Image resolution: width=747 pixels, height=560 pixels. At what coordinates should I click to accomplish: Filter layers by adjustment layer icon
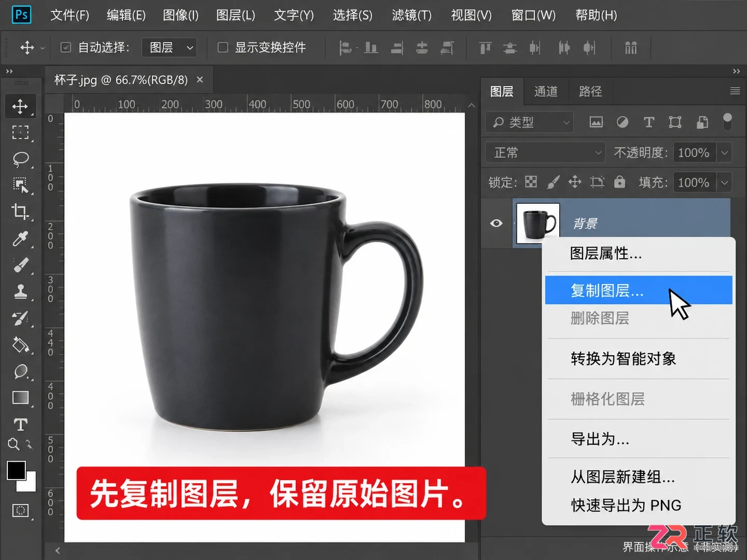pyautogui.click(x=622, y=122)
